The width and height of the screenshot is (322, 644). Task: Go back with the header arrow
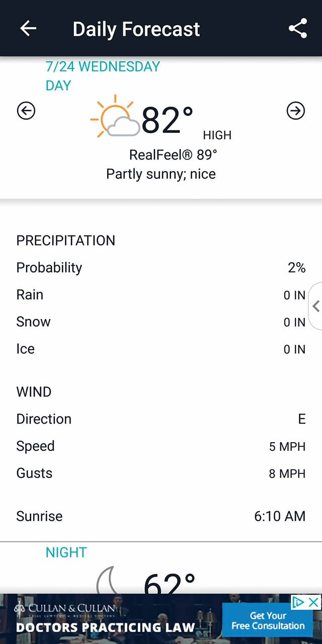click(x=28, y=29)
